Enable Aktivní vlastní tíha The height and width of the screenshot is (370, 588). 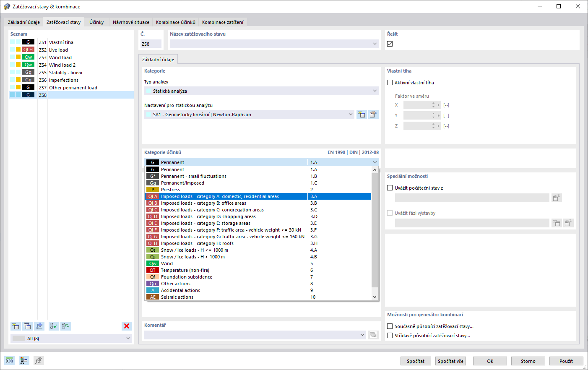[390, 83]
